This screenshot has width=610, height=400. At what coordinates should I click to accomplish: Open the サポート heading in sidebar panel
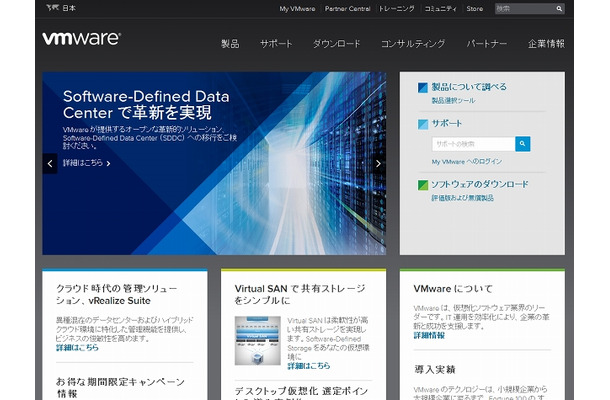(447, 123)
